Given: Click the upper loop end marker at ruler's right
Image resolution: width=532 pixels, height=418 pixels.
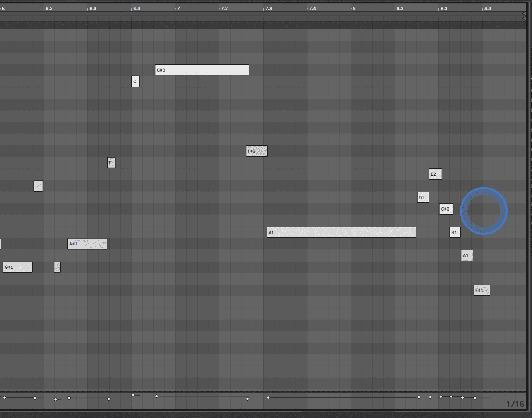Looking at the screenshot, I should pos(524,14).
